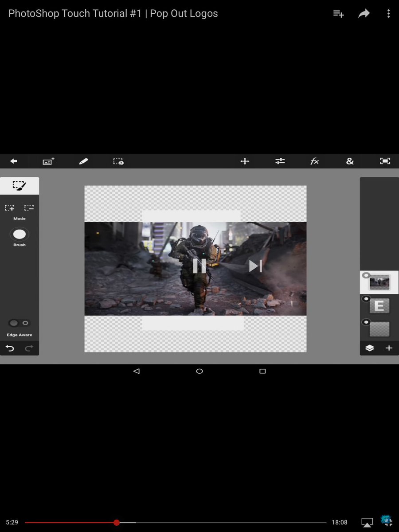Skip to the next video
The image size is (399, 532).
pos(255,266)
